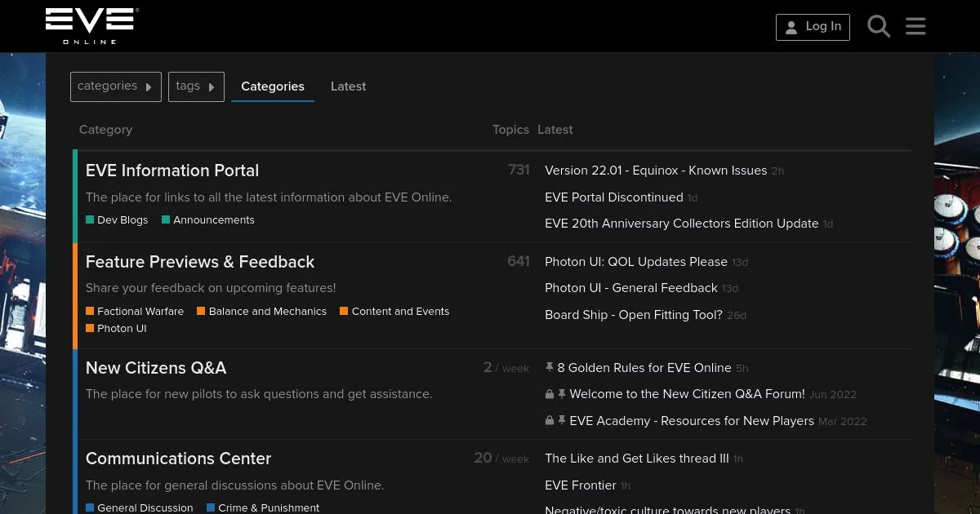Select Content and Events subcategory
This screenshot has height=514, width=980.
pyautogui.click(x=394, y=312)
